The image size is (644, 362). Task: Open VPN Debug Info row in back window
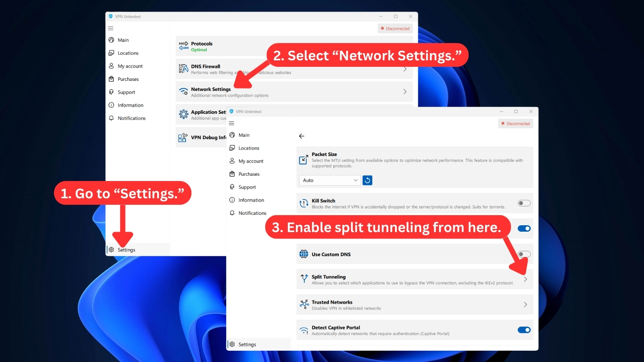point(201,137)
